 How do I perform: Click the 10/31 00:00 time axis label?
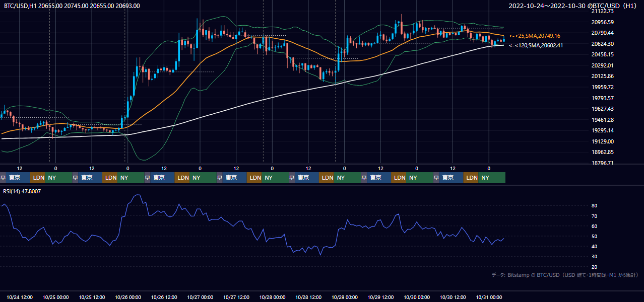click(489, 297)
